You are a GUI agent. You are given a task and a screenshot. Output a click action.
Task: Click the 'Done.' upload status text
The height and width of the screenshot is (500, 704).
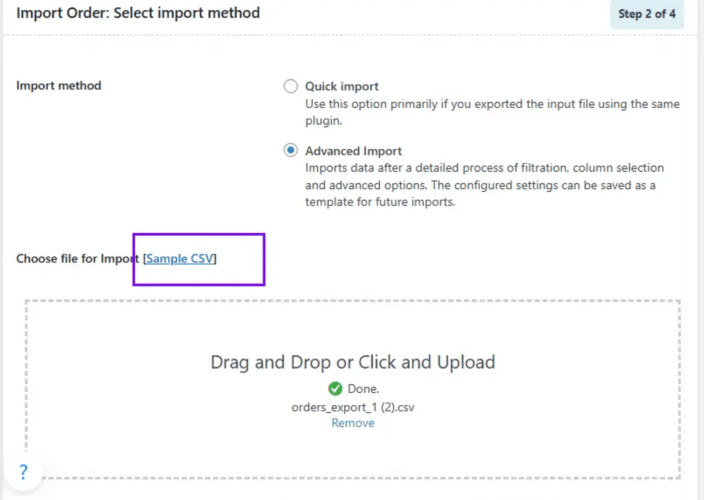coord(362,389)
